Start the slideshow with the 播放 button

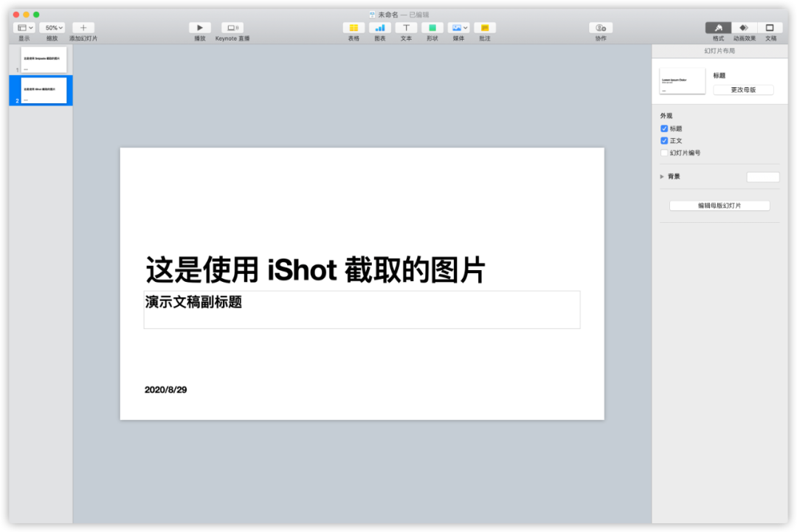tap(200, 28)
